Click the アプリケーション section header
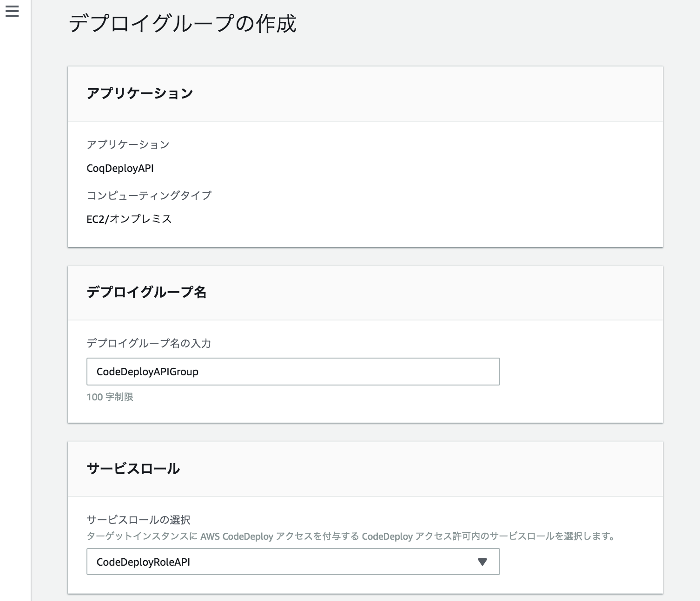 (140, 92)
